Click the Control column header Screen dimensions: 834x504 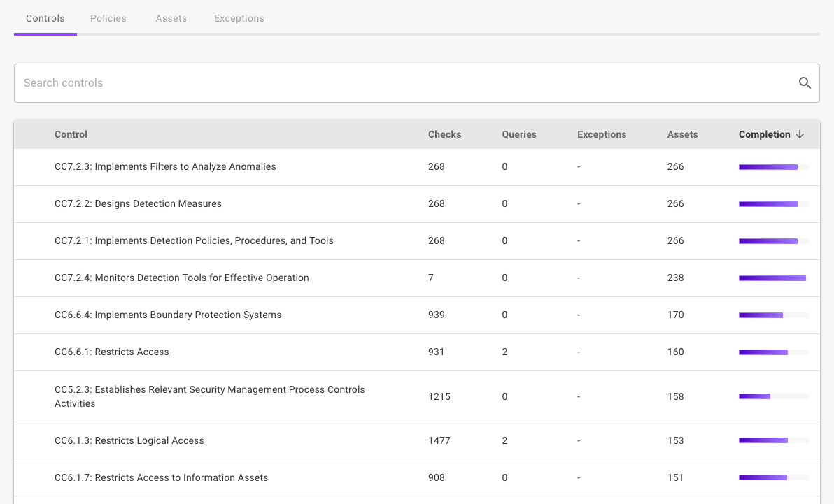point(71,134)
